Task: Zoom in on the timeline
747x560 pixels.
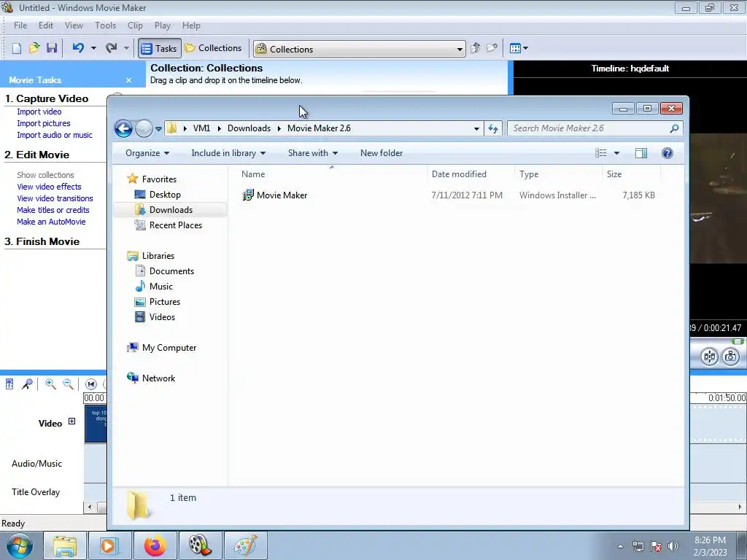Action: [x=50, y=384]
